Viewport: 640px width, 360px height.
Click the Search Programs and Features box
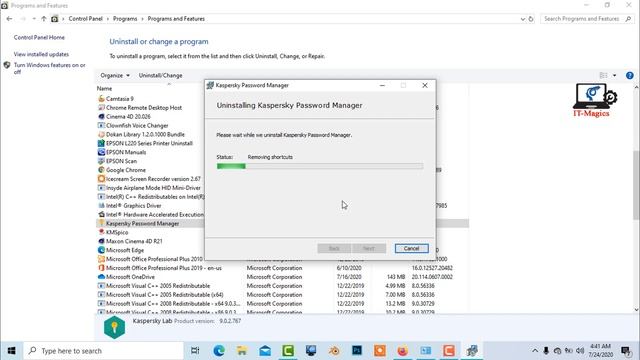587,19
